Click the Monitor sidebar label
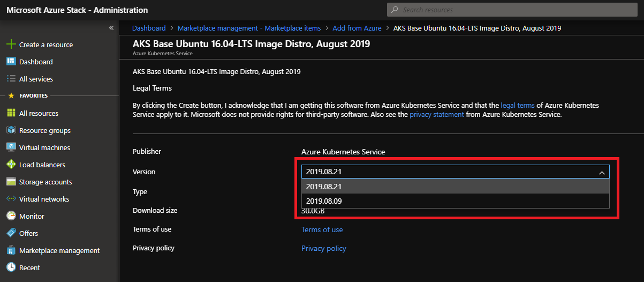 click(x=32, y=216)
